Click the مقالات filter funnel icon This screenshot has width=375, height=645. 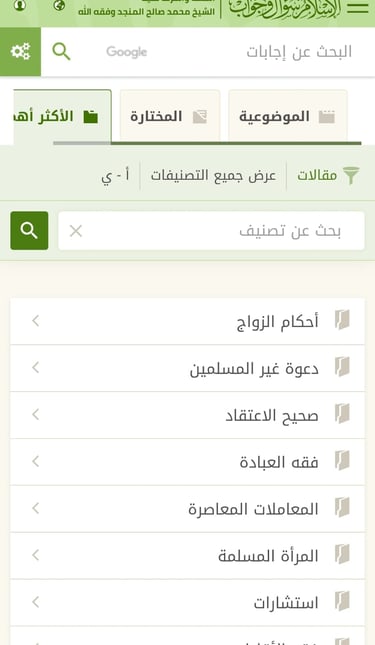coord(351,176)
